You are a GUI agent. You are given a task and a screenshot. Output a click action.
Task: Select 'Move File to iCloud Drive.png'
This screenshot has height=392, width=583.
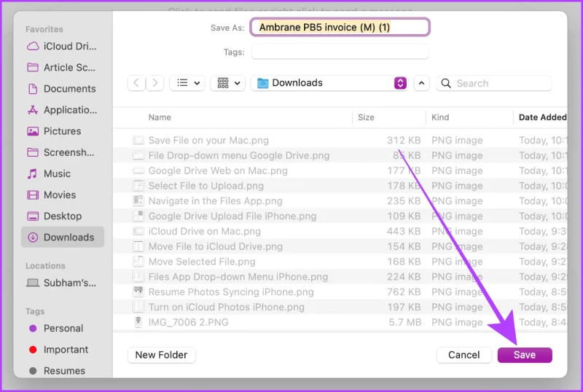(340, 246)
